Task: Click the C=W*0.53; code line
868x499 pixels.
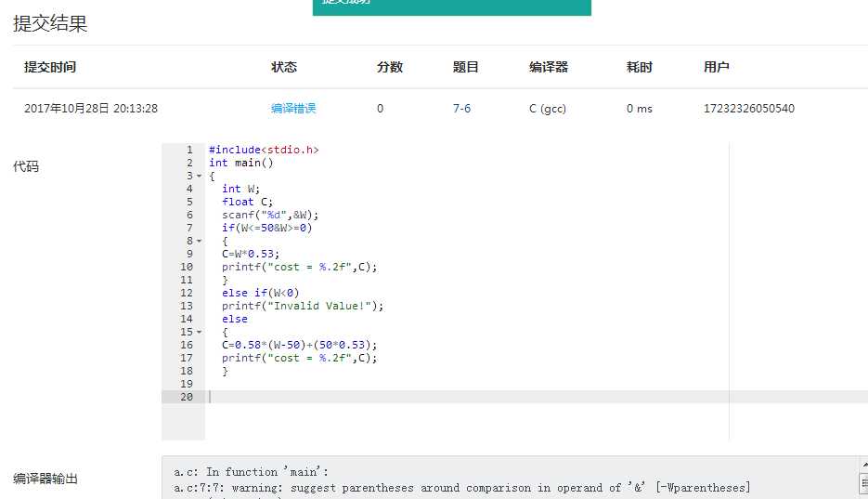Action: pos(251,254)
